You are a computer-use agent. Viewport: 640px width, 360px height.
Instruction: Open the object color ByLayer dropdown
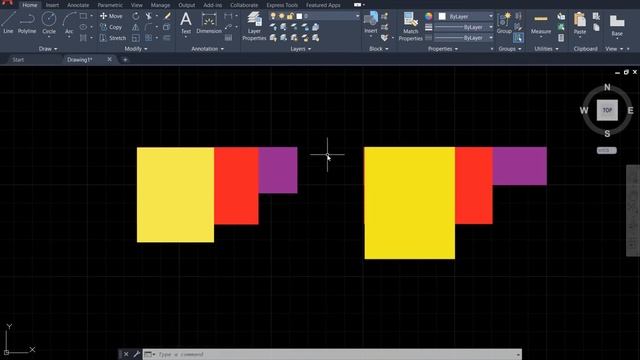pyautogui.click(x=491, y=16)
